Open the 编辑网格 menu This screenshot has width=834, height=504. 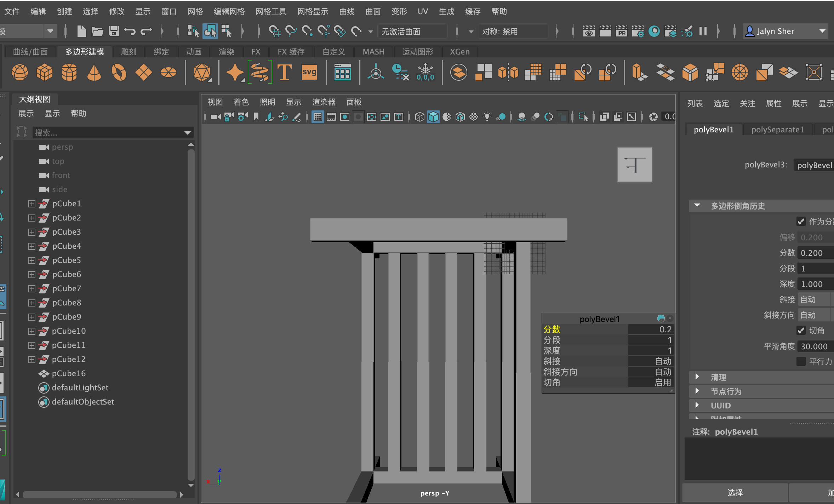pyautogui.click(x=229, y=11)
